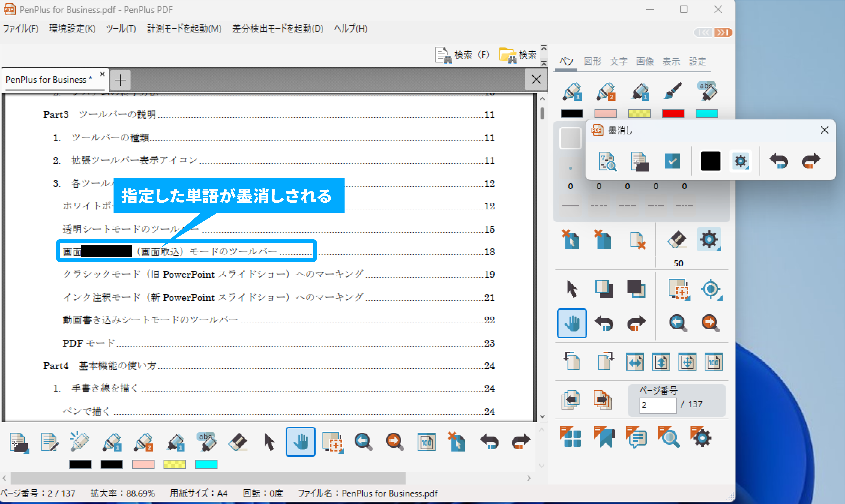Toggle the blue checkmark in 墨消し panel
Viewport: 845px width, 504px height.
672,161
